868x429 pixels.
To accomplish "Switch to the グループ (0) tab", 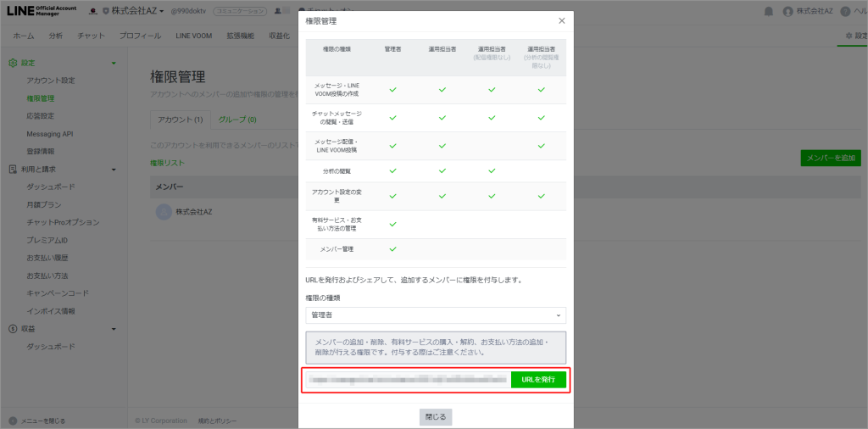I will click(x=237, y=120).
